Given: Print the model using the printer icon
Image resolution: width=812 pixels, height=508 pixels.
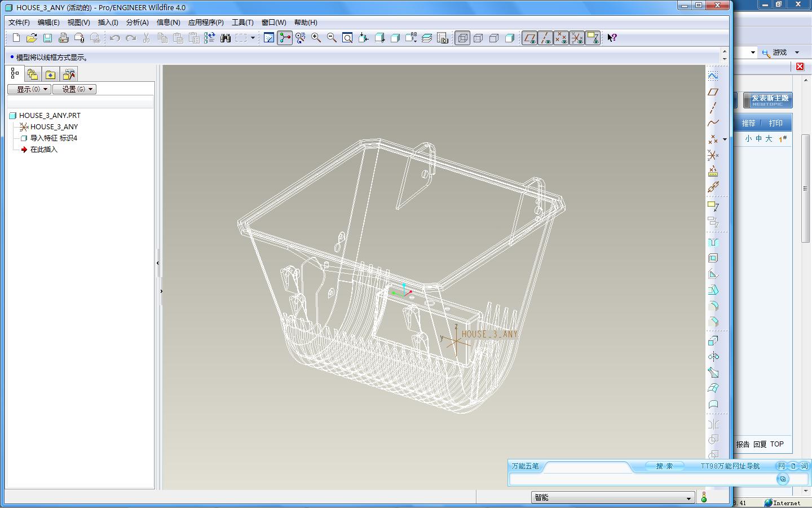Looking at the screenshot, I should (64, 38).
